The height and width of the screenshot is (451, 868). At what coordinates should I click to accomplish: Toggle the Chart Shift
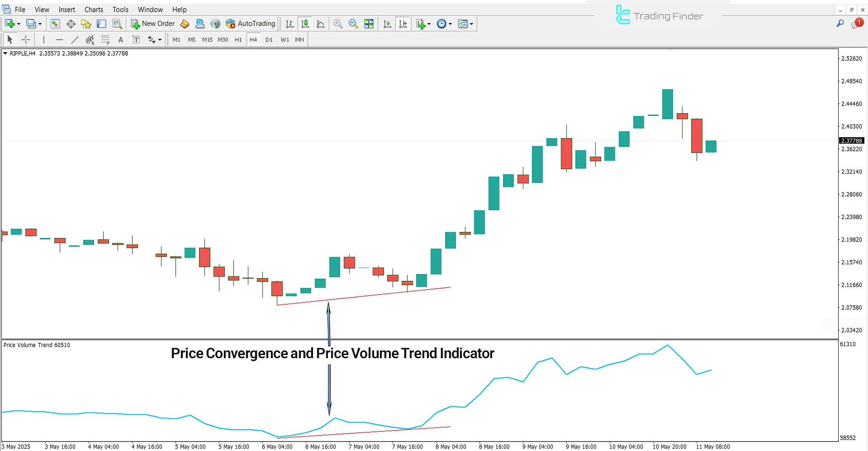[403, 24]
